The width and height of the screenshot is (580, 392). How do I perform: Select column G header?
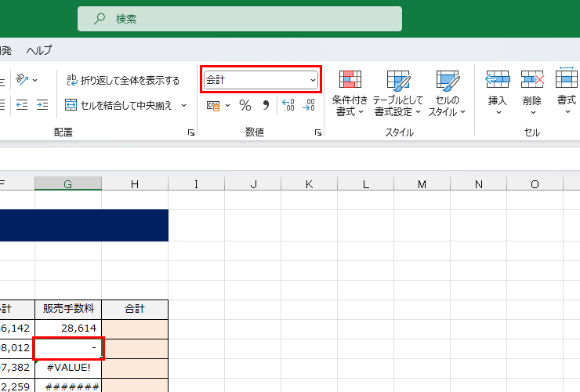pyautogui.click(x=68, y=184)
